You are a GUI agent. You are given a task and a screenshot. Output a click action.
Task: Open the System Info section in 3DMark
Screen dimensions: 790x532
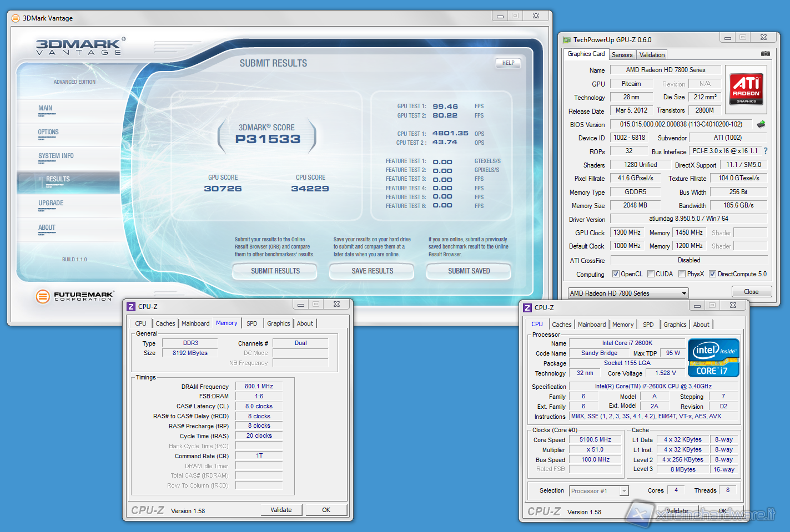point(56,156)
